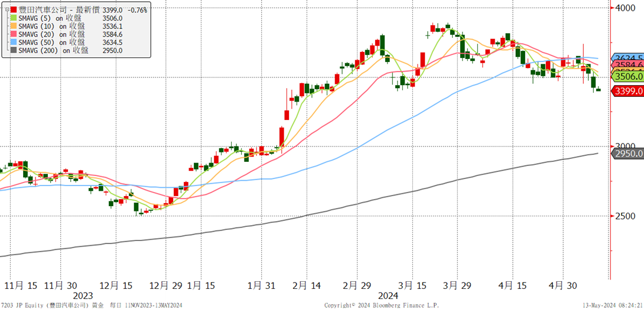Click the 3399.0 last price value in the legend
644x309 pixels.
(113, 10)
